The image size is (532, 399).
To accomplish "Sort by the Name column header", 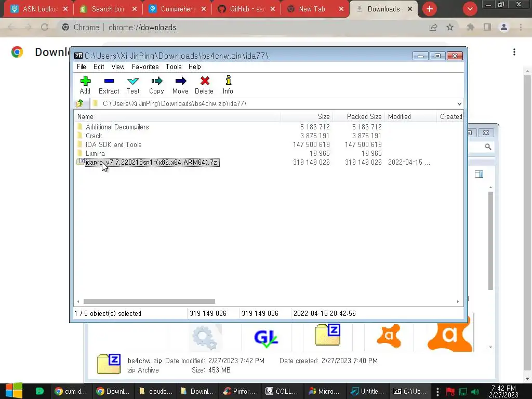I will [178, 116].
